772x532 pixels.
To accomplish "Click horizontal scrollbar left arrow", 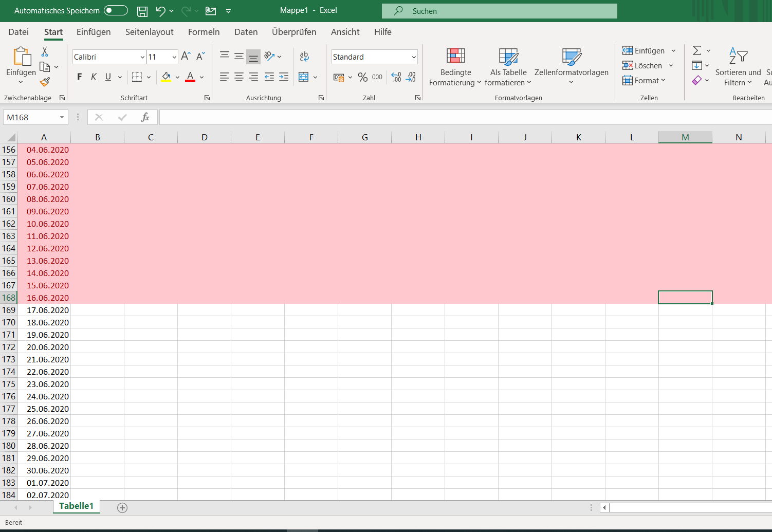I will click(x=604, y=508).
